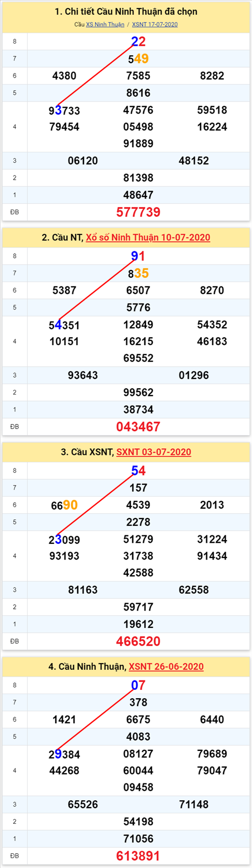This screenshot has height=868, width=252.
Task: Select prize 2 number 99562
Action: click(x=138, y=392)
